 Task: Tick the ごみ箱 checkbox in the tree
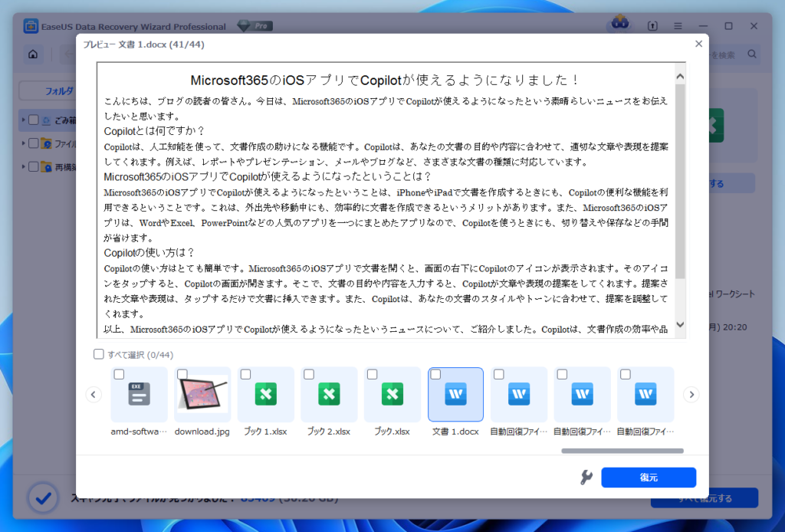34,120
